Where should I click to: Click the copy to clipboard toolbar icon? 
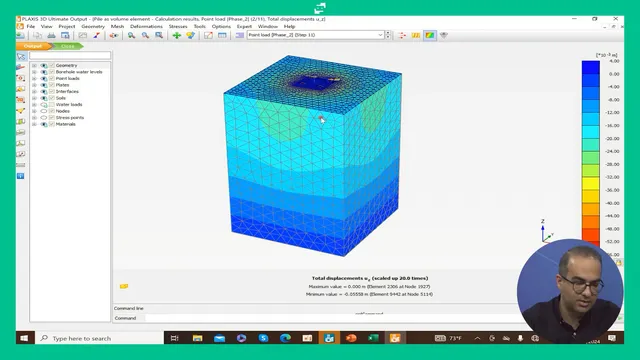38,36
